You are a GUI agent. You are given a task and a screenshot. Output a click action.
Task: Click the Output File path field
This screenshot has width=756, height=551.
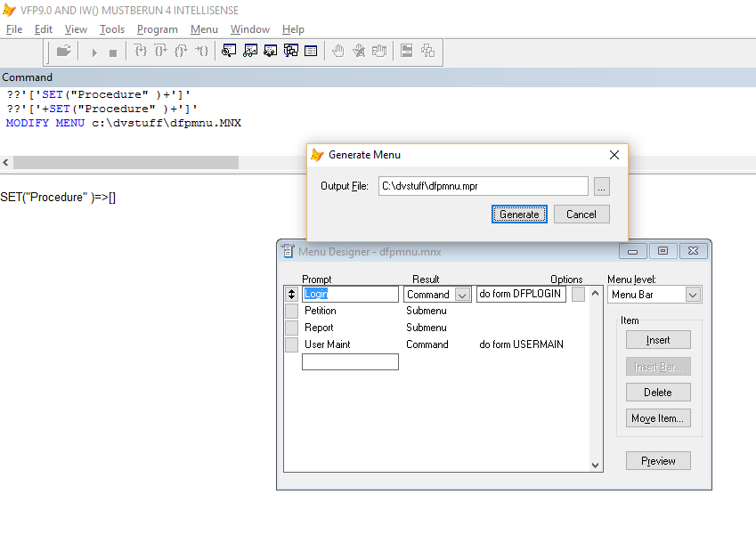point(484,186)
